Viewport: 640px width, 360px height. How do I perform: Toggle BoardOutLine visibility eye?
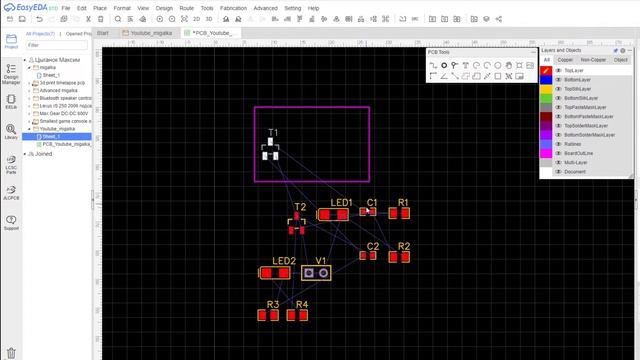(x=558, y=153)
